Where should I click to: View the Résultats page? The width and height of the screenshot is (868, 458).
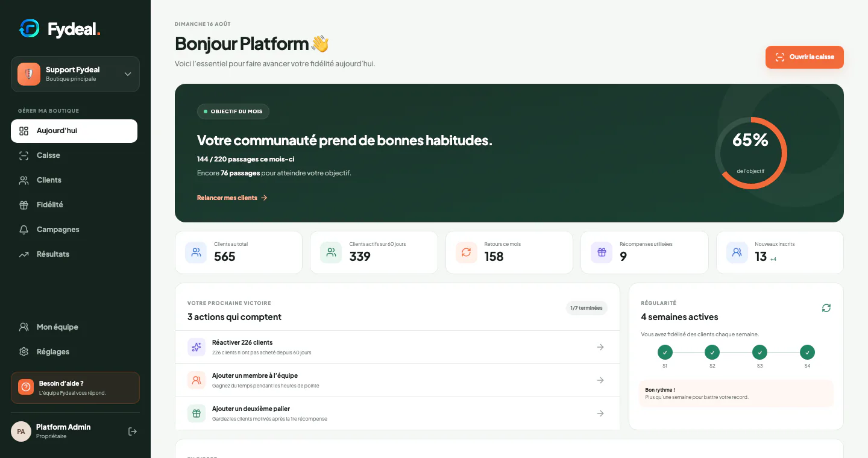[x=74, y=254]
